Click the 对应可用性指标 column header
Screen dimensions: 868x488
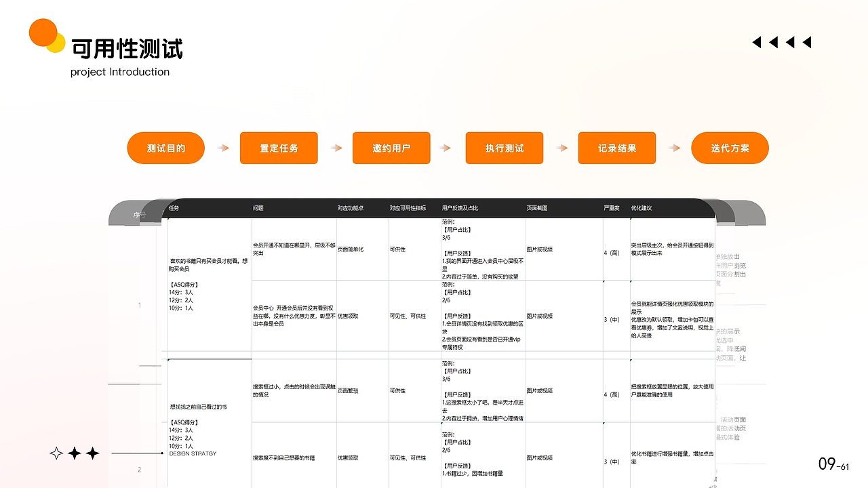click(408, 208)
